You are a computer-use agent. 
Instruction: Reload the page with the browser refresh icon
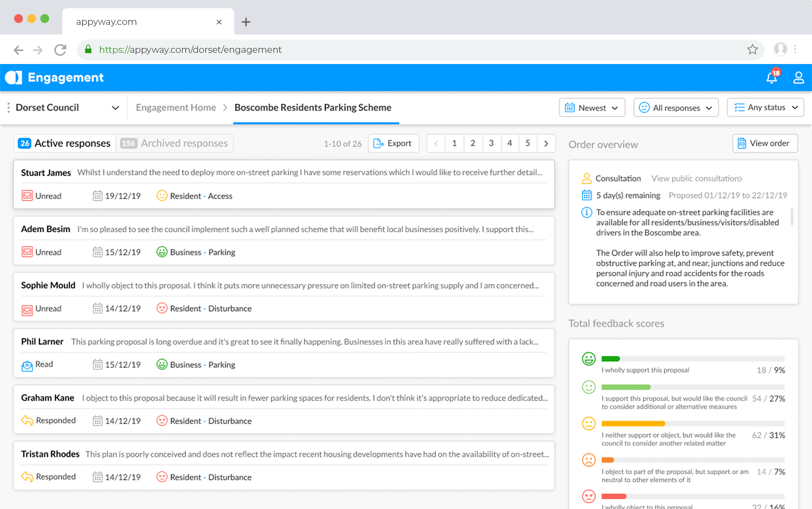pos(60,50)
